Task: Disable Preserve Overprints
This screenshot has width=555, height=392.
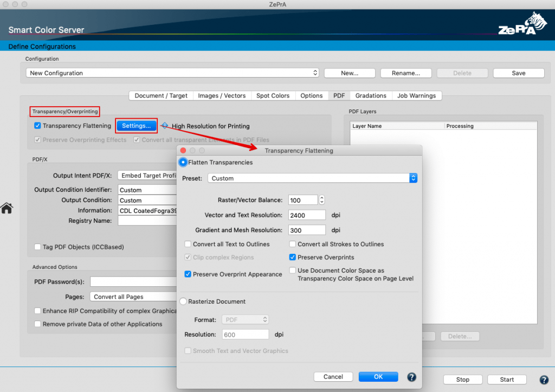Action: (x=292, y=257)
